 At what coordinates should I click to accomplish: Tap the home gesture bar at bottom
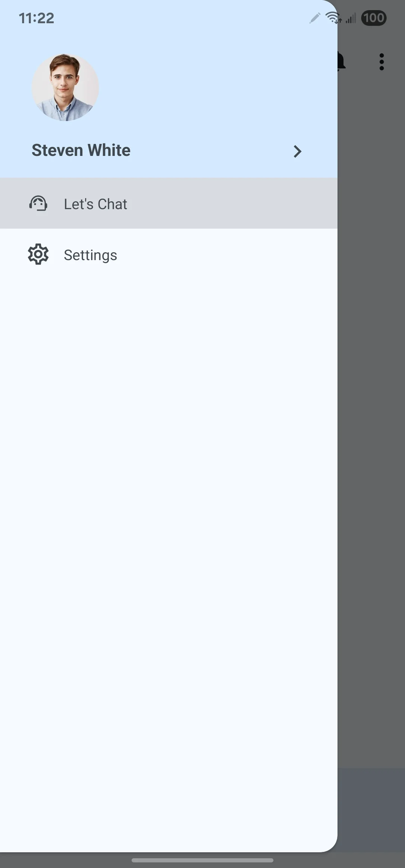202,860
